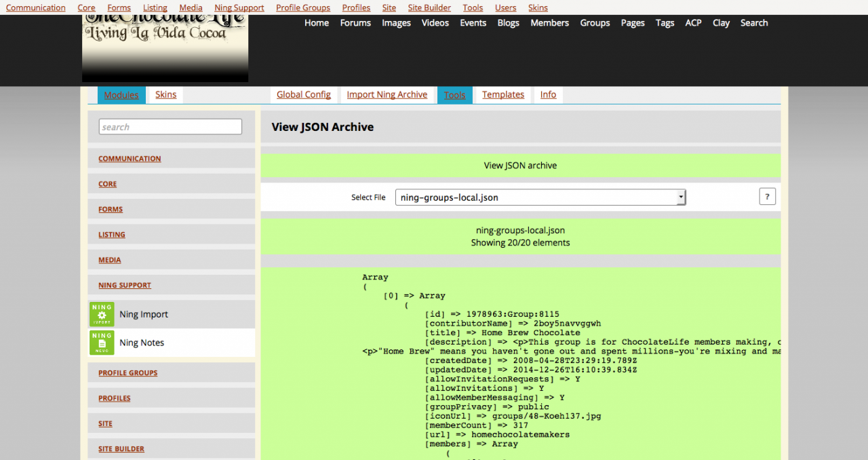Open Ning Support in top admin menu
868x460 pixels.
[239, 8]
